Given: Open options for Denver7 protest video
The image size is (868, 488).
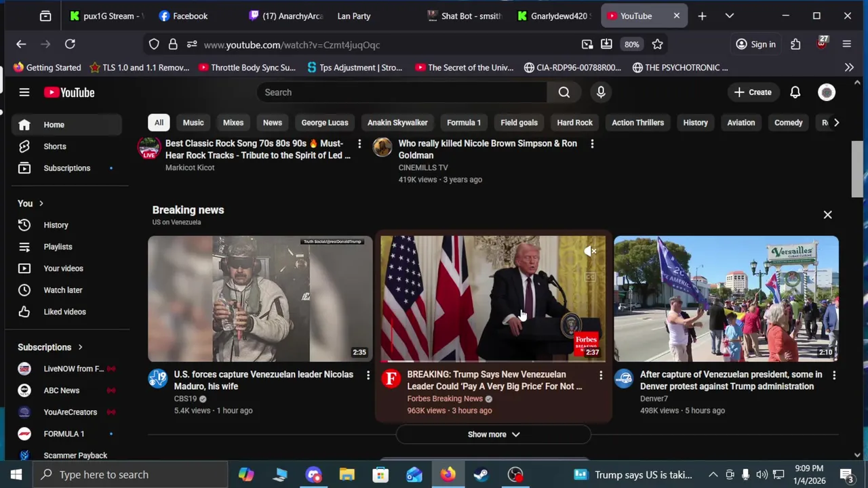Looking at the screenshot, I should 834,375.
